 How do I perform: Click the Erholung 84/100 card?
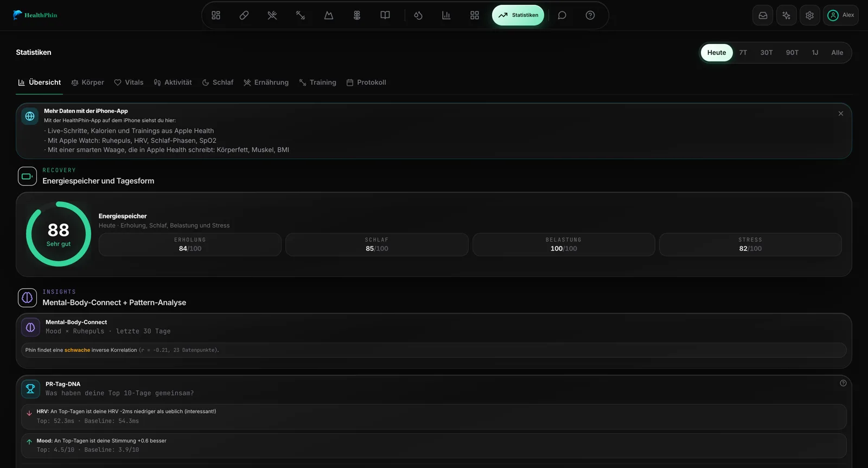(x=190, y=244)
